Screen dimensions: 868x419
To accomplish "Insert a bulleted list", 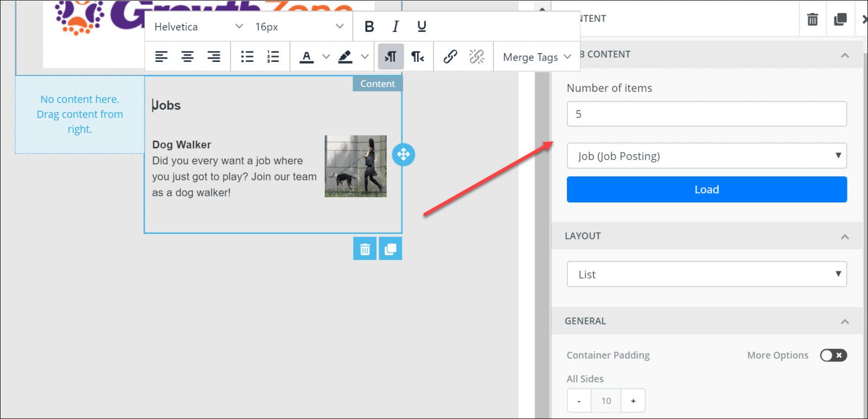I will click(x=247, y=57).
